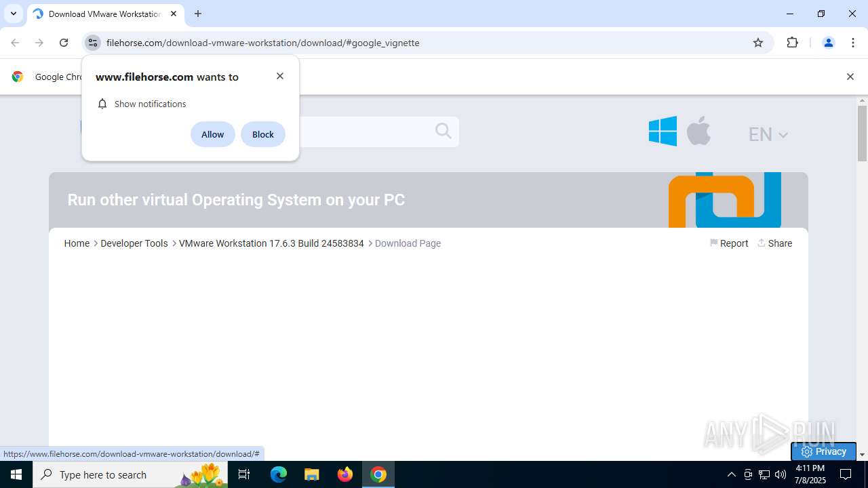Image resolution: width=868 pixels, height=488 pixels.
Task: Open the tab search dropdown arrow
Action: 14,14
